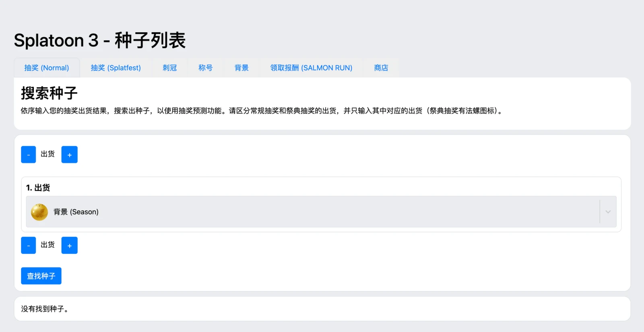Click the 查找种子 search button
The height and width of the screenshot is (332, 644).
[41, 276]
